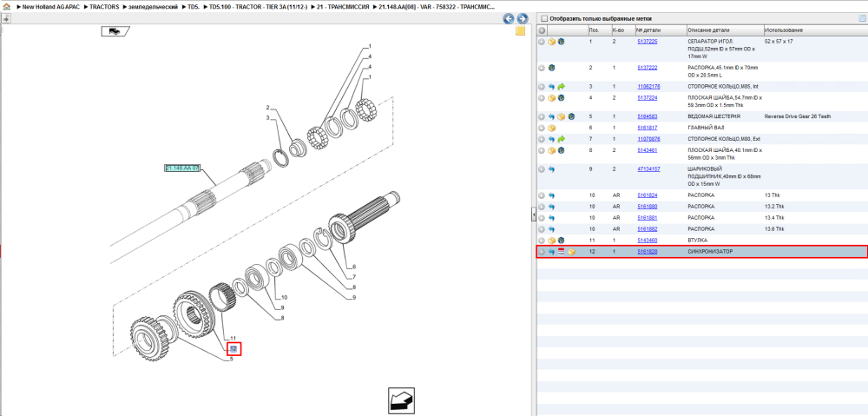Toggle select-all circle in table header
This screenshot has height=416, width=868.
pos(542,30)
